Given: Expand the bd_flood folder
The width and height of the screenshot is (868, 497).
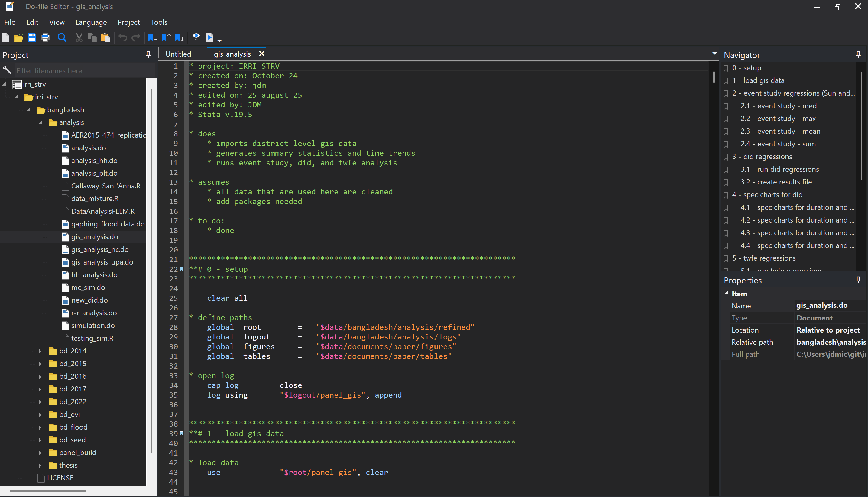Looking at the screenshot, I should coord(40,427).
